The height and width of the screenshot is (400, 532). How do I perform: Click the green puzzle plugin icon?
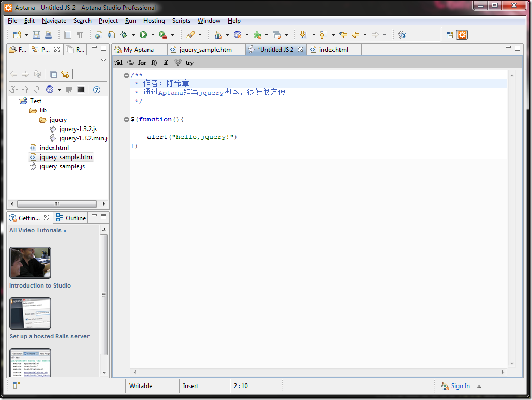(257, 35)
